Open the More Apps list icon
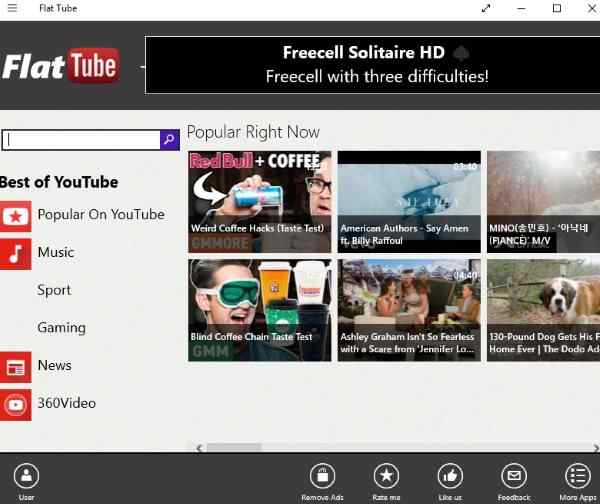 tap(578, 476)
